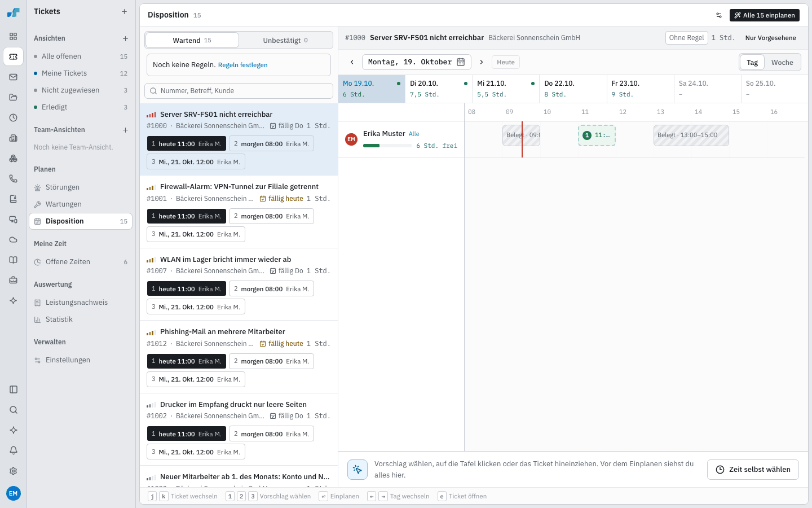Collapse the sidebar with the panel icon
This screenshot has width=812, height=508.
click(x=14, y=389)
